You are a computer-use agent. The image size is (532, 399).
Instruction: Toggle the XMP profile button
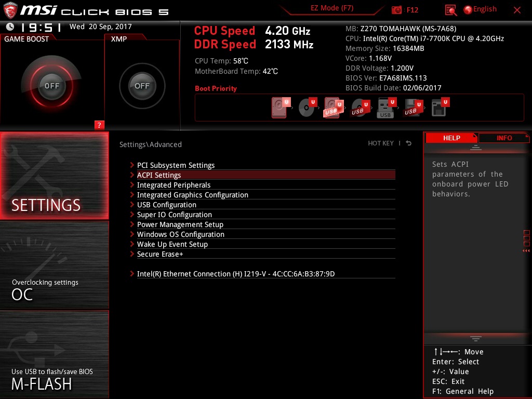pos(142,86)
